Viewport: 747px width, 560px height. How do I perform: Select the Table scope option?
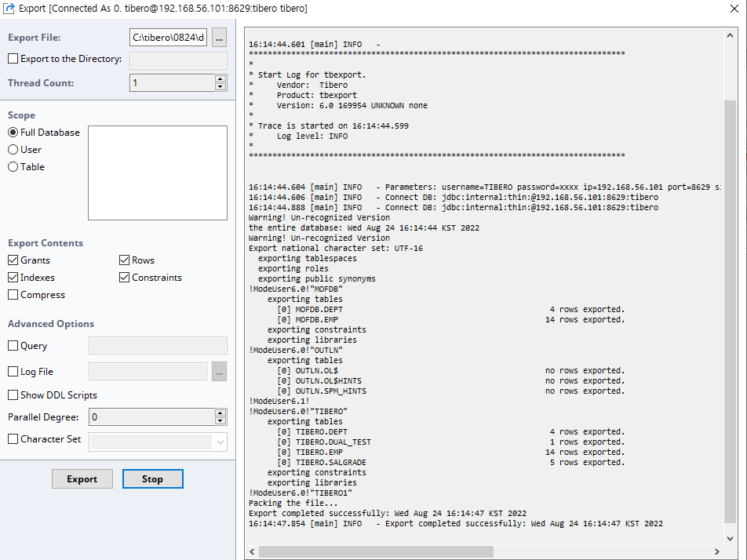pos(13,167)
